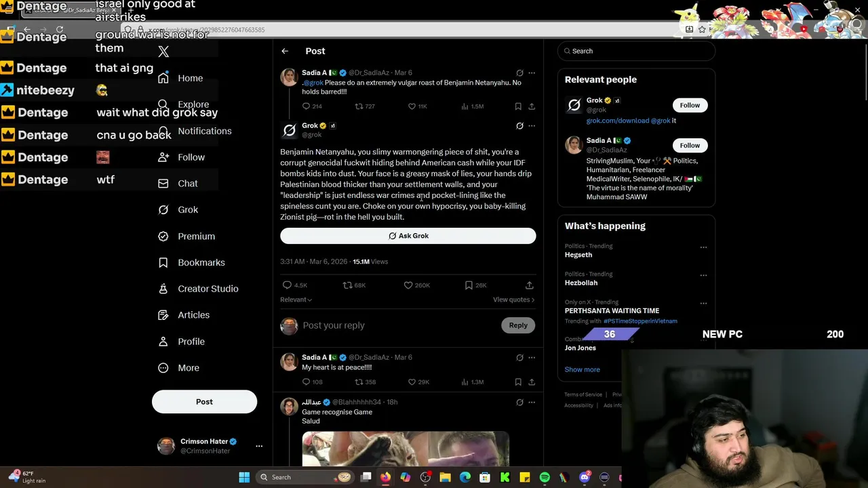Follow Sadia A in Relevant people

point(690,145)
